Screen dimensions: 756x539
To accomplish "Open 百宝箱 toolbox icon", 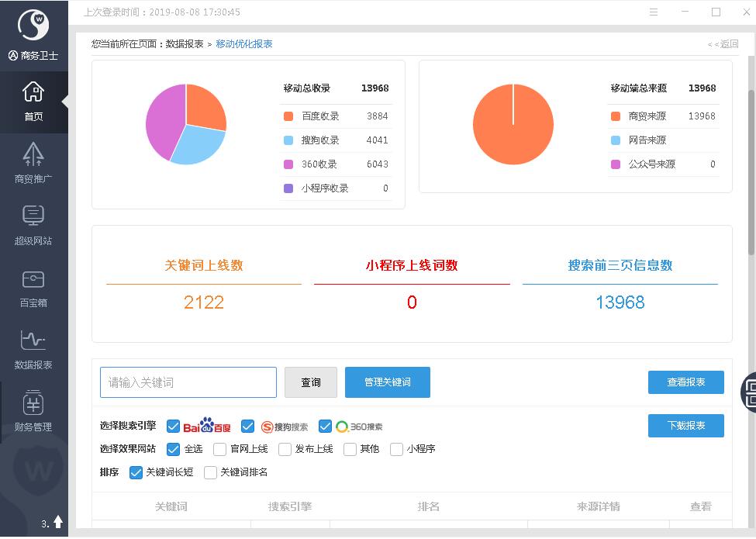I will 33,279.
